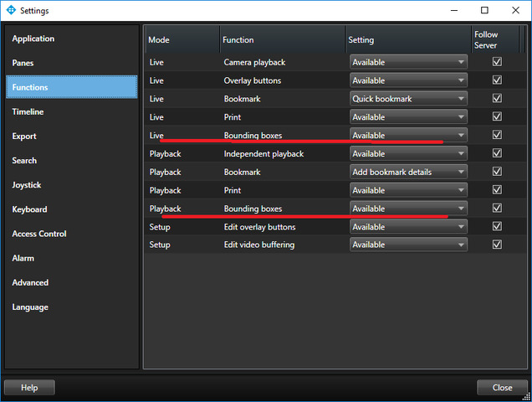Image resolution: width=532 pixels, height=402 pixels.
Task: Switch to the Timeline settings section
Action: click(28, 111)
